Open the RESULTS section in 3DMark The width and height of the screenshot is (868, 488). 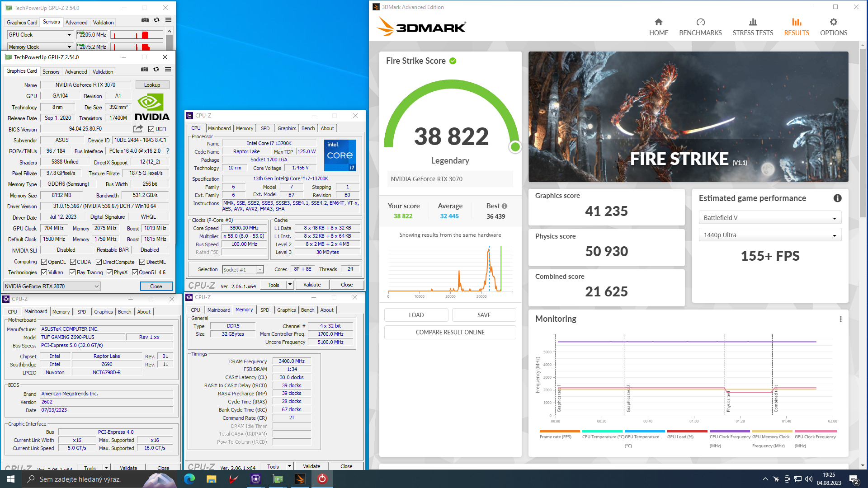(797, 27)
